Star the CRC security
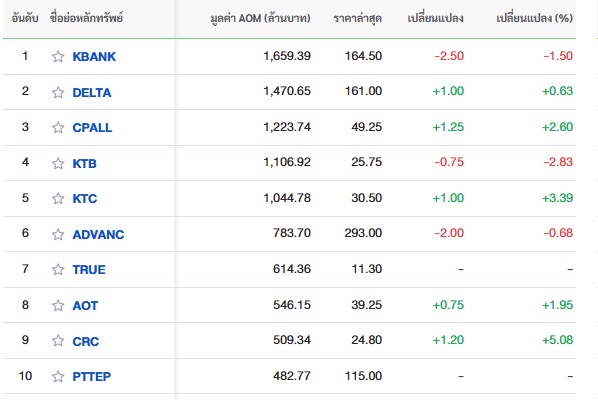Viewport: 598px width, 400px height. [58, 341]
